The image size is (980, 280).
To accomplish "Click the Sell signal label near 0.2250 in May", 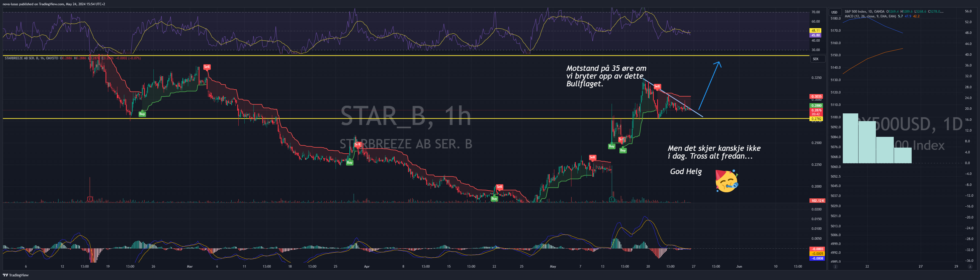I will point(592,157).
